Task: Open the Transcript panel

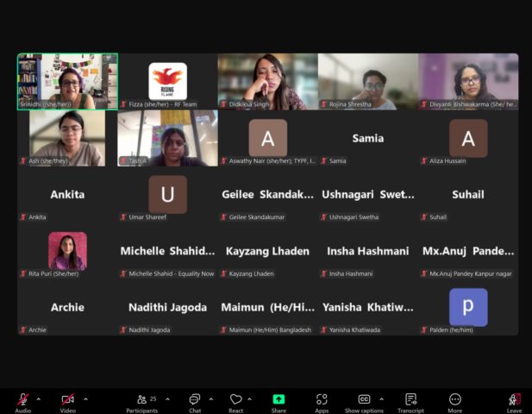Action: tap(410, 403)
